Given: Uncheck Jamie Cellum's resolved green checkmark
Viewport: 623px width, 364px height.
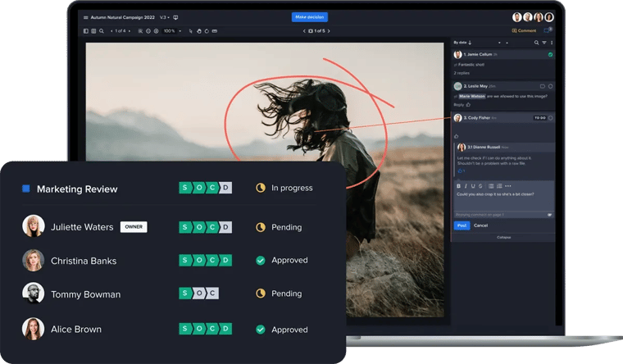Looking at the screenshot, I should pos(550,54).
